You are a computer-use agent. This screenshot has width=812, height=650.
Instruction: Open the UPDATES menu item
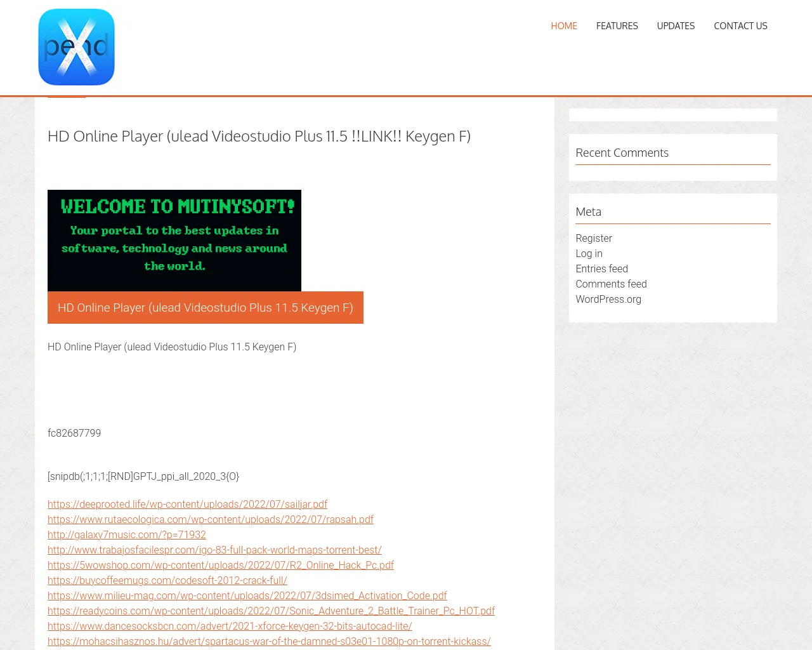(x=676, y=26)
